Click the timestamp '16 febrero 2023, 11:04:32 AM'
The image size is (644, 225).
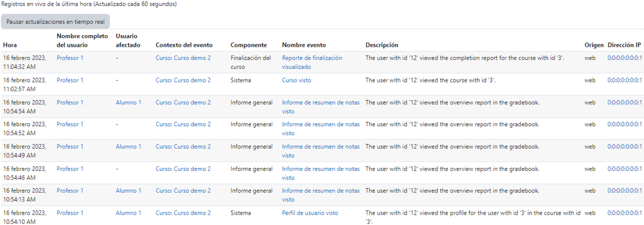tap(24, 62)
